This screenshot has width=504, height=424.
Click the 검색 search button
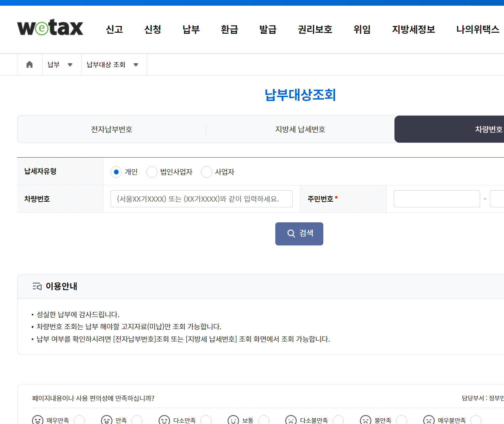pos(299,234)
